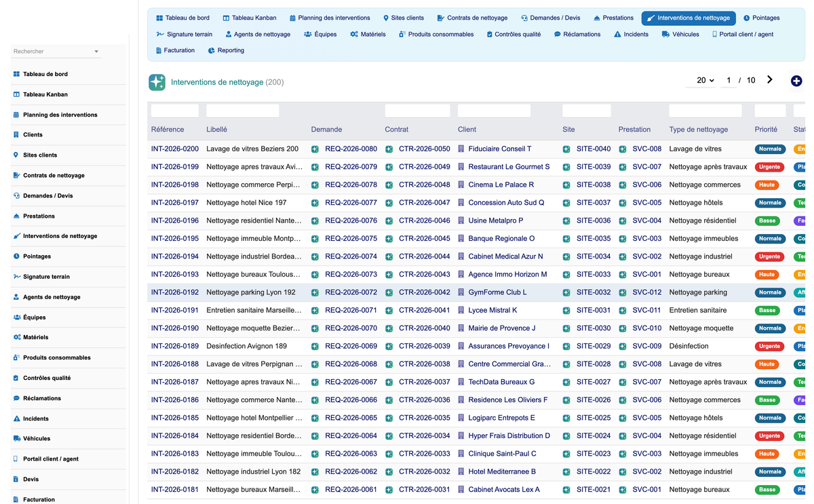Open the Demandes / Devis top tab
814x504 pixels.
(551, 18)
